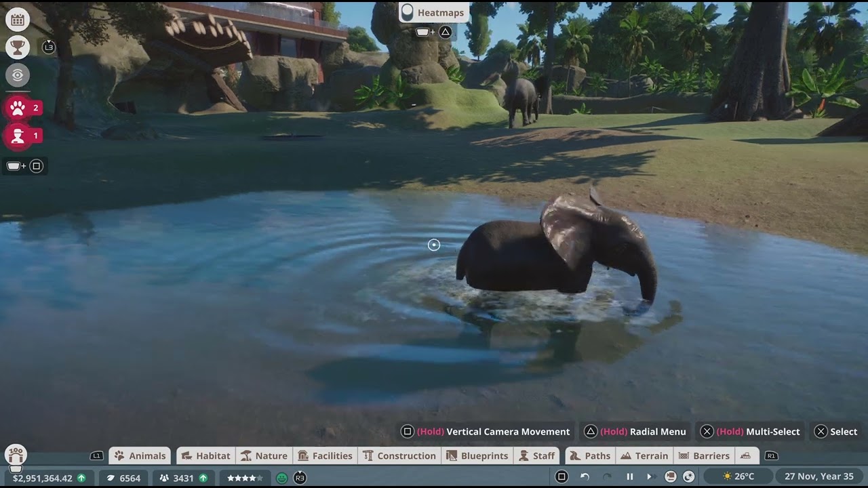This screenshot has width=868, height=488.
Task: Click the R1 shoulder button icon
Action: click(x=771, y=455)
